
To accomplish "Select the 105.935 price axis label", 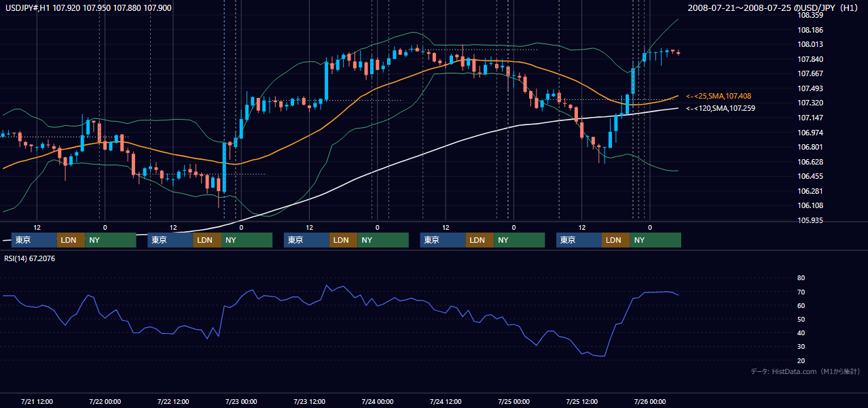I will (810, 220).
